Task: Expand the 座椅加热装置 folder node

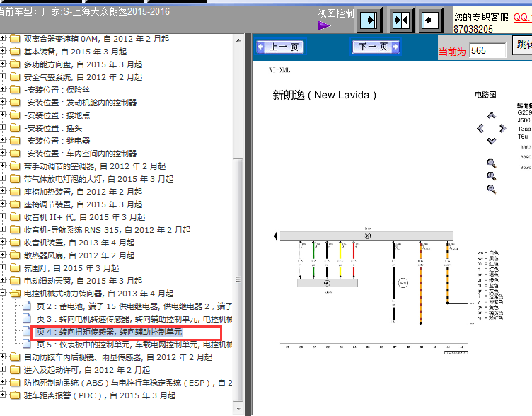Action: [x=3, y=191]
